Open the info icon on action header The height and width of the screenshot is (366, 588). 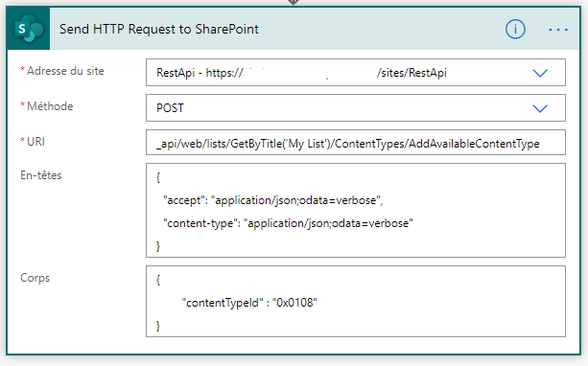tap(515, 29)
